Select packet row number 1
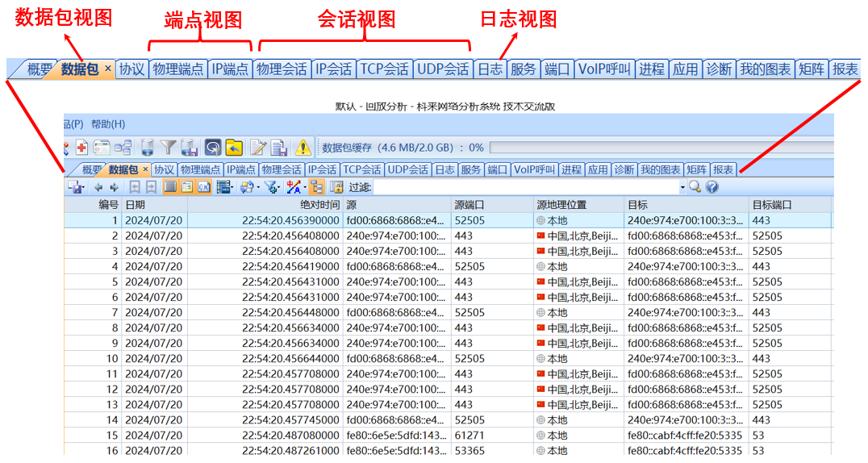This screenshot has height=463, width=868. pyautogui.click(x=449, y=220)
